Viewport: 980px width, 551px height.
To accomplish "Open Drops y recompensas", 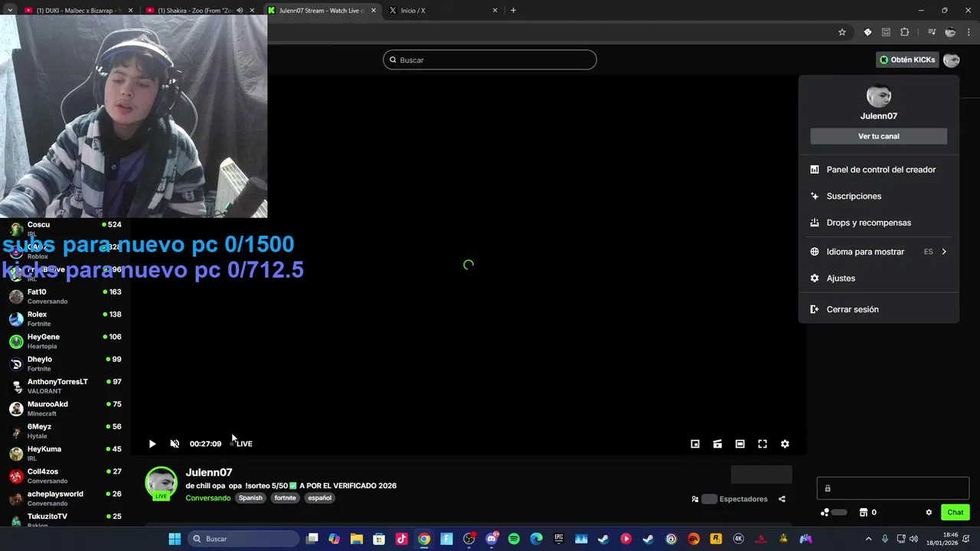I will [879, 223].
